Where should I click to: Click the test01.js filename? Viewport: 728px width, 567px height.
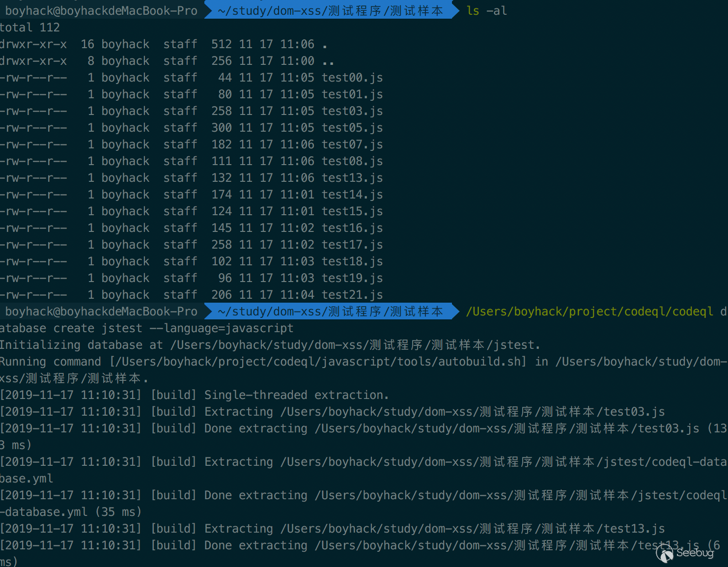[x=352, y=94]
